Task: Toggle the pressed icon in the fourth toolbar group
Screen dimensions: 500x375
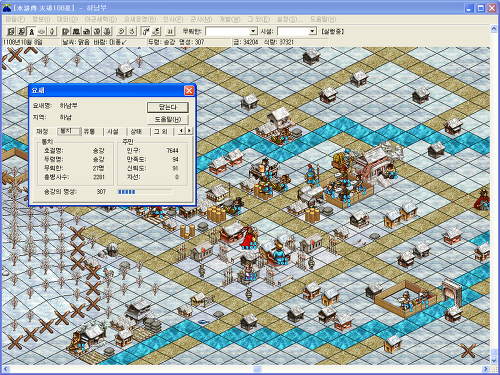Action: [x=146, y=31]
